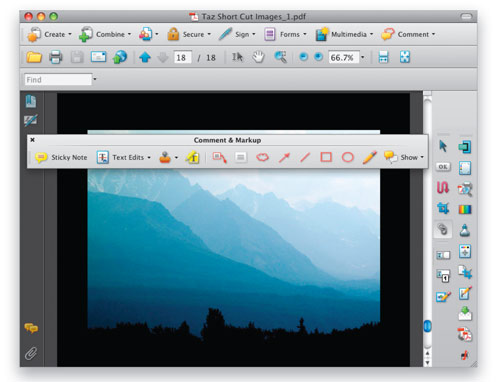Pick the Oval markup tool
The height and width of the screenshot is (382, 500).
pyautogui.click(x=348, y=157)
